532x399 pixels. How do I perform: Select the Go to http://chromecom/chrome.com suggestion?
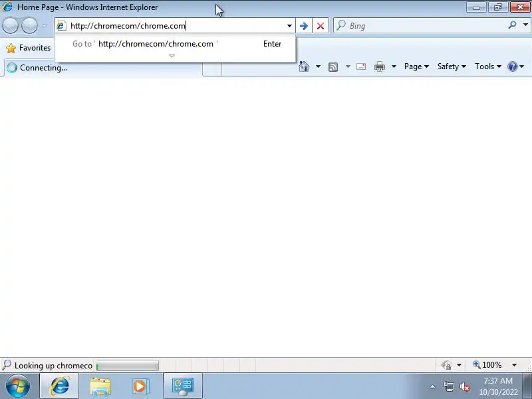point(175,44)
